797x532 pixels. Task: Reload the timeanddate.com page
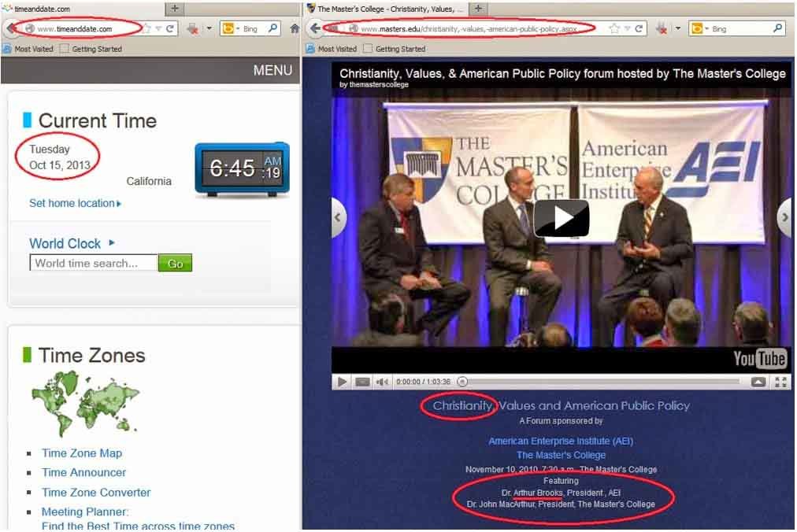170,29
